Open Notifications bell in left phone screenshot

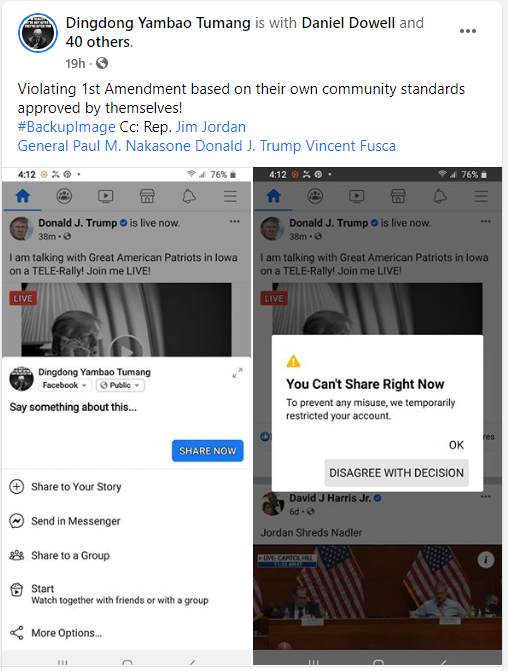[189, 196]
